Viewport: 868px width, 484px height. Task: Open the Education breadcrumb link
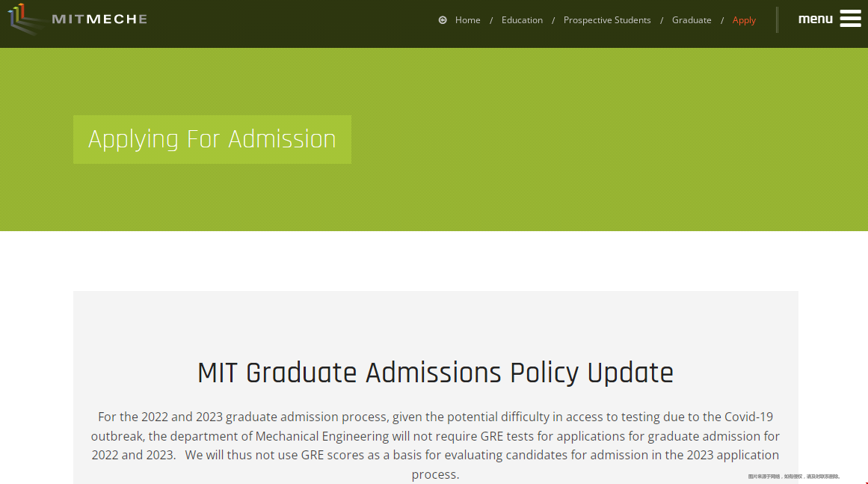(522, 20)
